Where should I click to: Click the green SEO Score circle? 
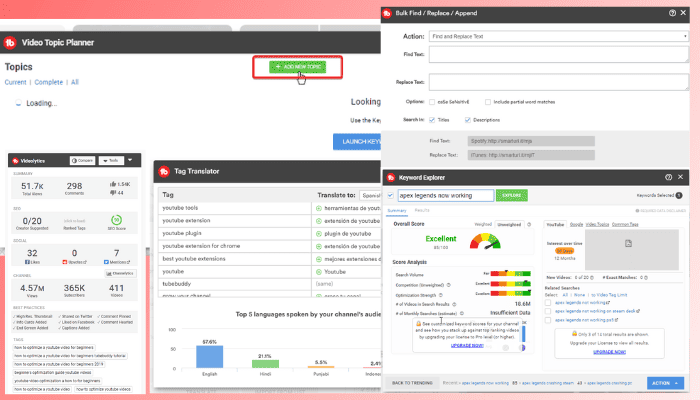click(117, 220)
